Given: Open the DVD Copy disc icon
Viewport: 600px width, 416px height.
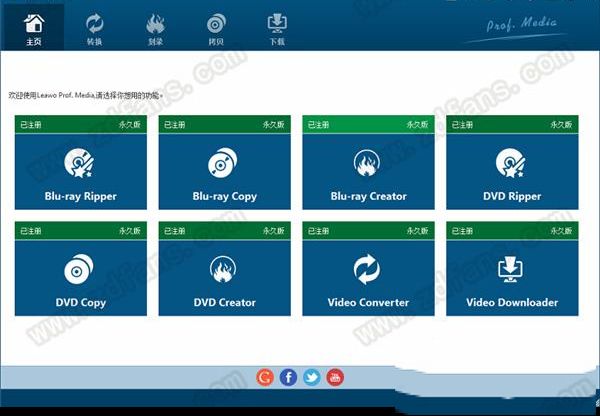Looking at the screenshot, I should (79, 269).
